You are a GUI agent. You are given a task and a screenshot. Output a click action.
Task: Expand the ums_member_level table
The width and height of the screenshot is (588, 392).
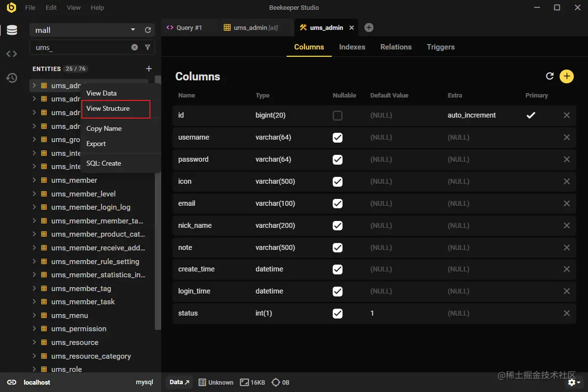[34, 194]
